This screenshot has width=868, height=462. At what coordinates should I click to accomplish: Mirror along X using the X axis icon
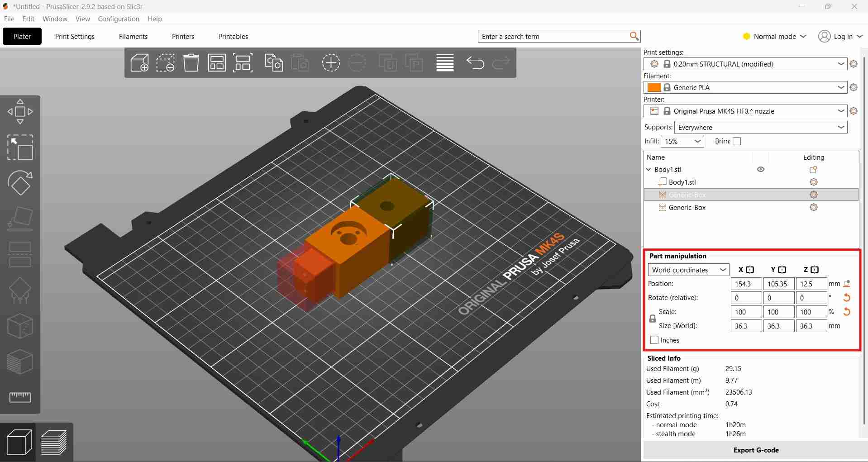(750, 270)
